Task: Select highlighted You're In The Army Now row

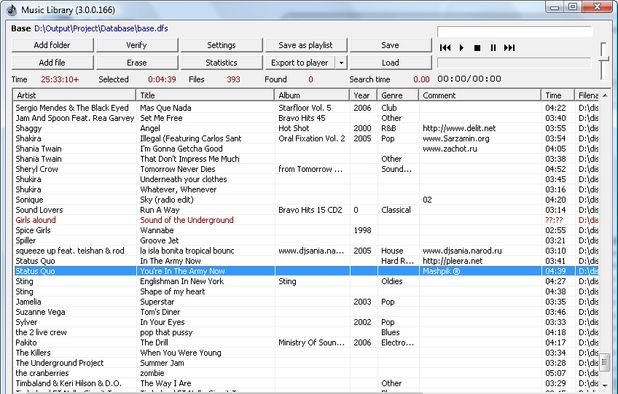Action: (306, 271)
